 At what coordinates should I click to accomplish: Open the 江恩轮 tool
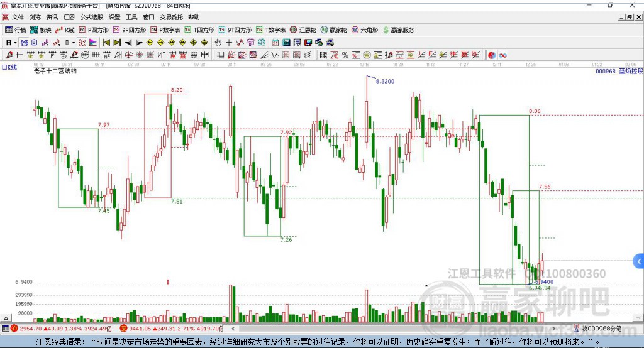point(303,30)
